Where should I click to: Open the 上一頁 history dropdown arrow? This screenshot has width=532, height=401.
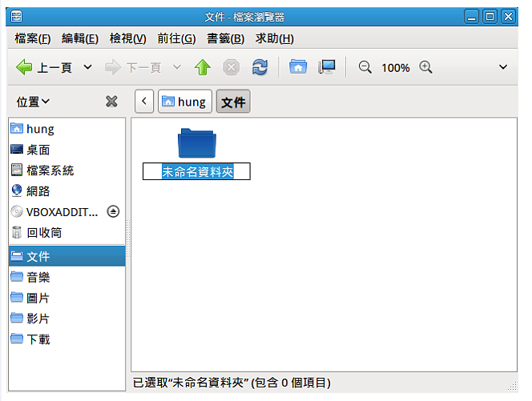point(88,67)
